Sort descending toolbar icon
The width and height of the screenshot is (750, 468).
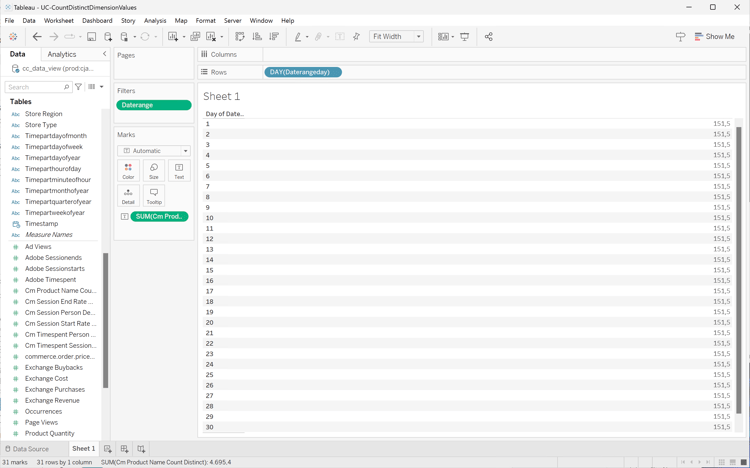(x=274, y=37)
